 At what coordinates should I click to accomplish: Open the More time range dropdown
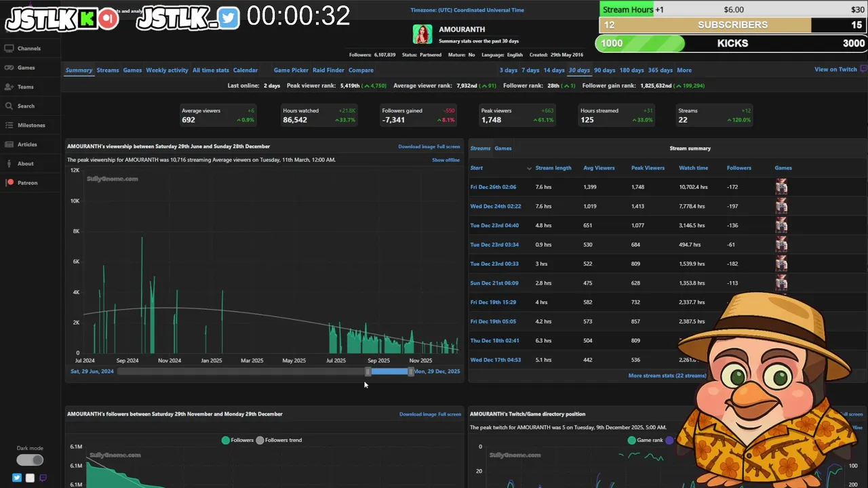(x=684, y=70)
